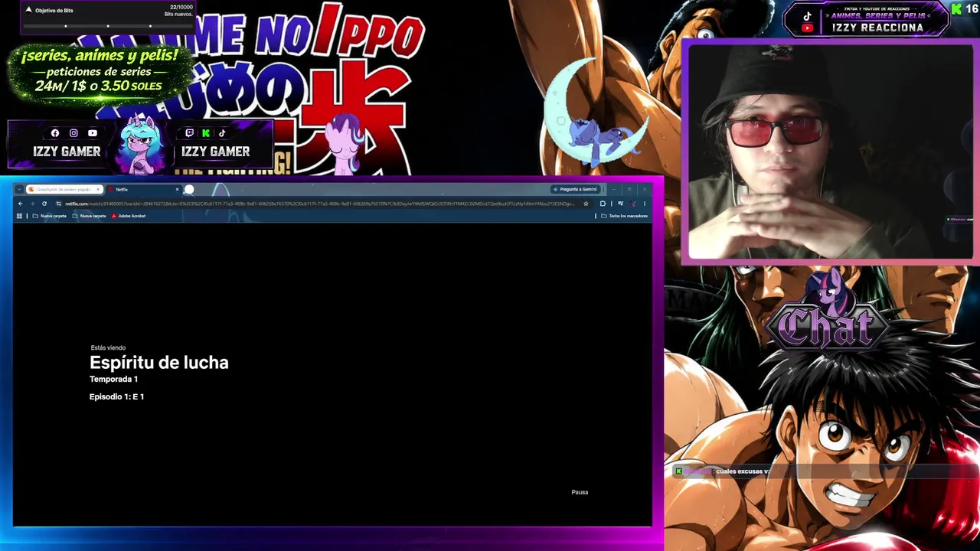This screenshot has width=980, height=551.
Task: Click the Pregunta a Gemini button
Action: pyautogui.click(x=574, y=189)
